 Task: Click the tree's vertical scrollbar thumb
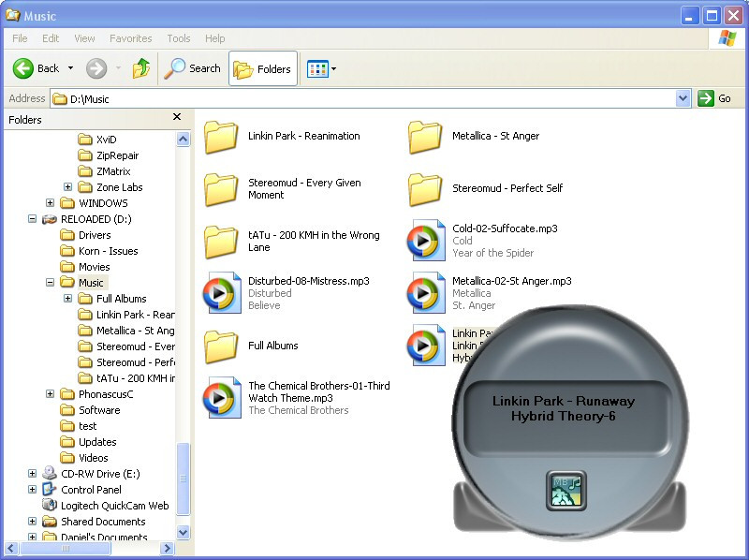[x=184, y=479]
